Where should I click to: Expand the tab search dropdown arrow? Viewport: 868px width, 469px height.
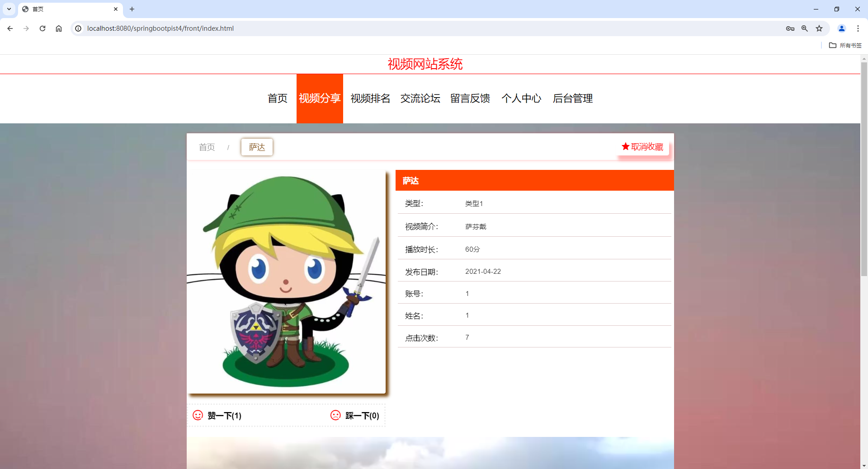click(9, 9)
